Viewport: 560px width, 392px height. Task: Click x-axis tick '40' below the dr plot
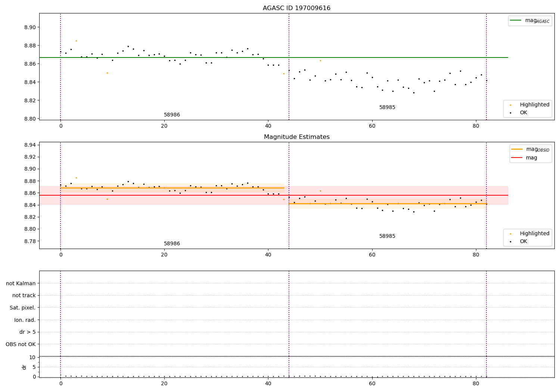(x=268, y=384)
